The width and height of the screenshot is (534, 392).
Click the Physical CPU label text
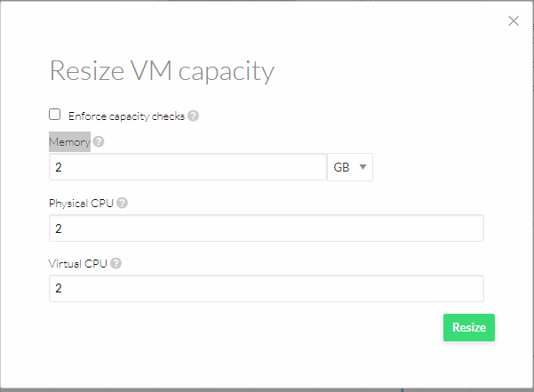pos(81,204)
